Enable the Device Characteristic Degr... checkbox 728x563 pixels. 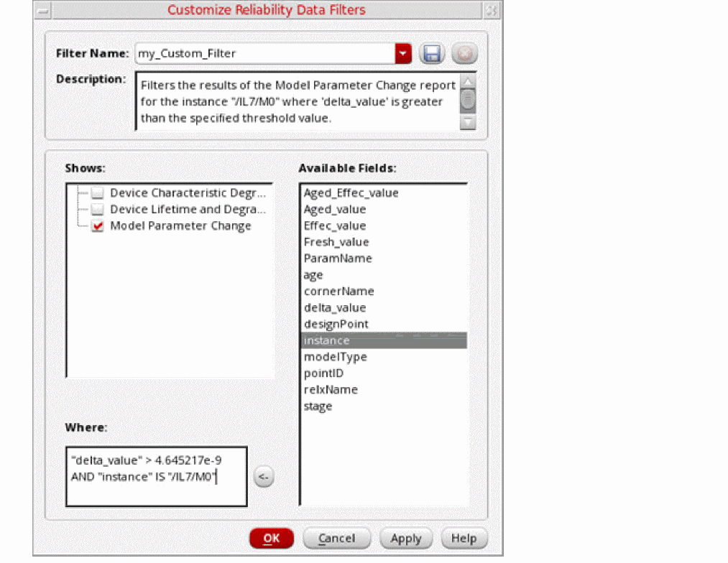[98, 193]
